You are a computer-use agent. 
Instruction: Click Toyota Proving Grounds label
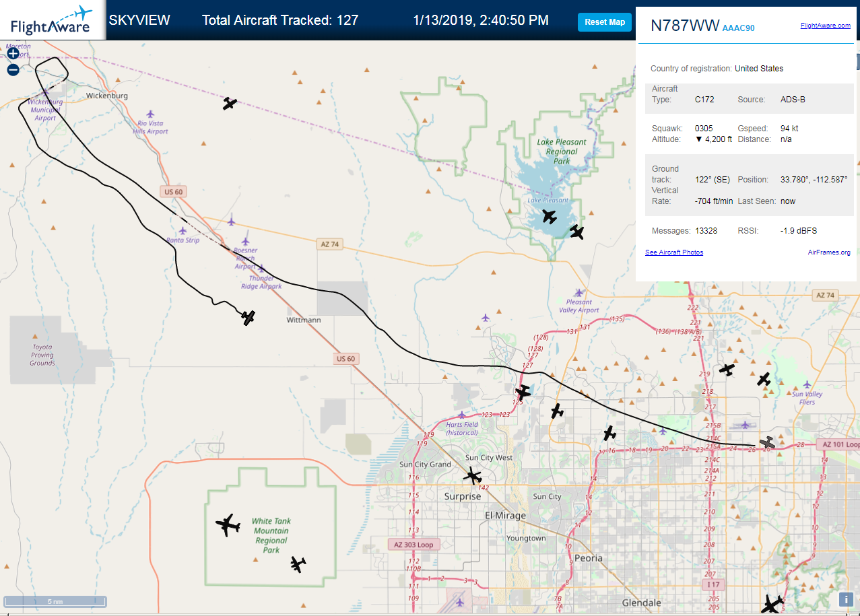(x=42, y=355)
